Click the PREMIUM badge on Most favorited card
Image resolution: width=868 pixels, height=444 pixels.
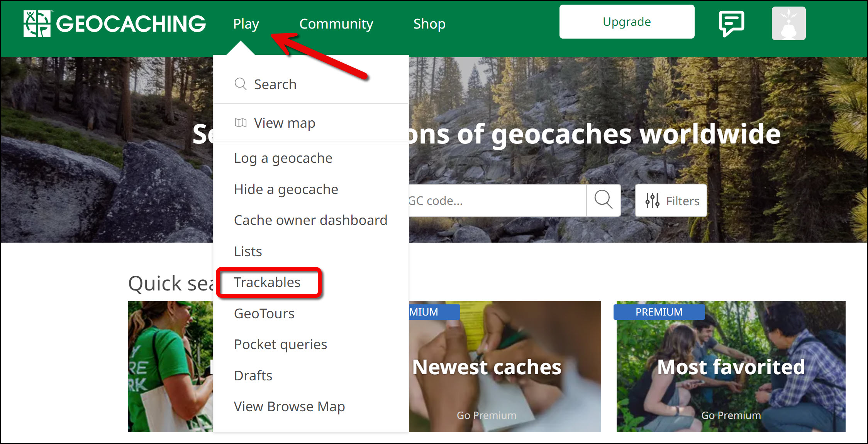[659, 312]
